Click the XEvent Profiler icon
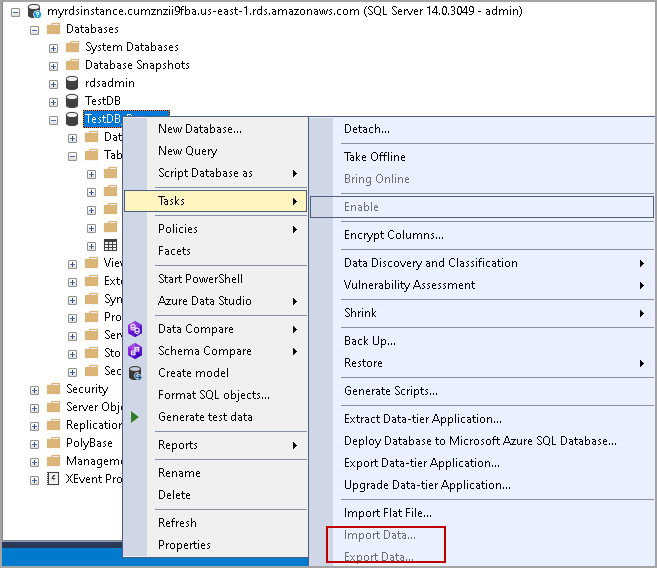This screenshot has width=657, height=568. pos(53,478)
